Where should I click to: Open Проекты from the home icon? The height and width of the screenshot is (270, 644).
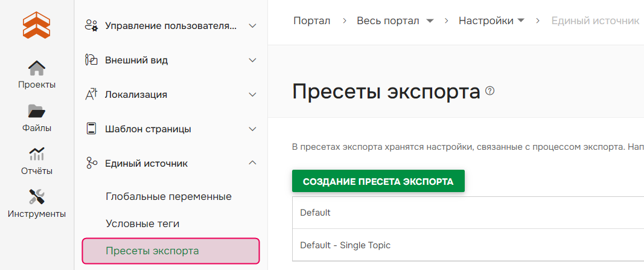tap(37, 68)
